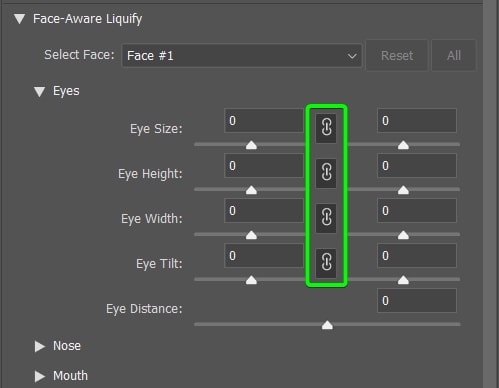499x388 pixels.
Task: Click the Eye Distance slider handle
Action: 327,325
